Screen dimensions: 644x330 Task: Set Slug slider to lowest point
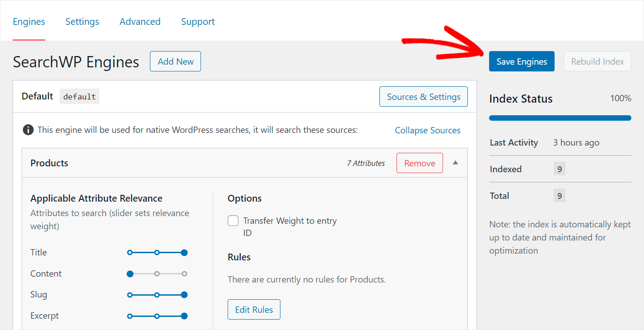tap(130, 295)
